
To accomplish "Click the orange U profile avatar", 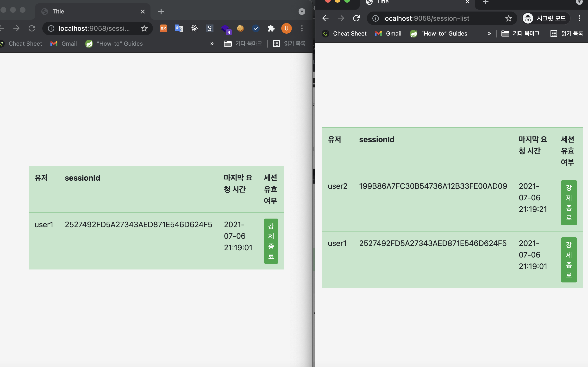I will (286, 28).
